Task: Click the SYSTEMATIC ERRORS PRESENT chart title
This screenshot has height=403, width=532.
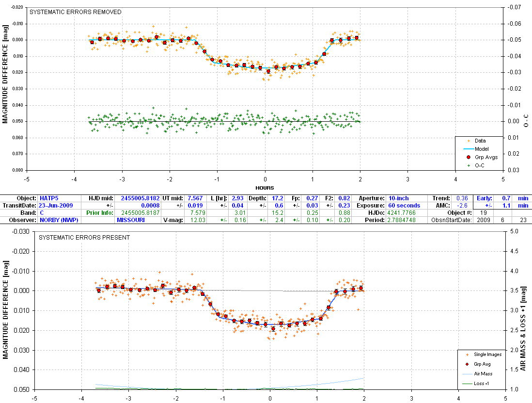Action: tap(77, 238)
